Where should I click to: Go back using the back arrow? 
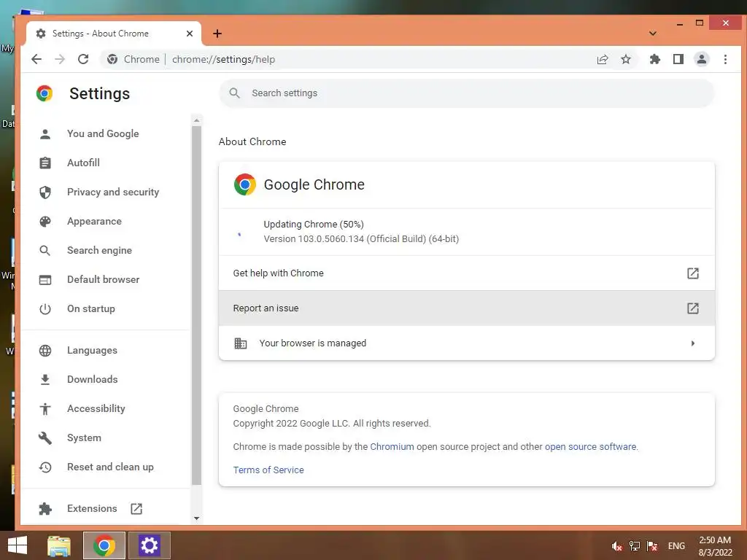tap(36, 59)
